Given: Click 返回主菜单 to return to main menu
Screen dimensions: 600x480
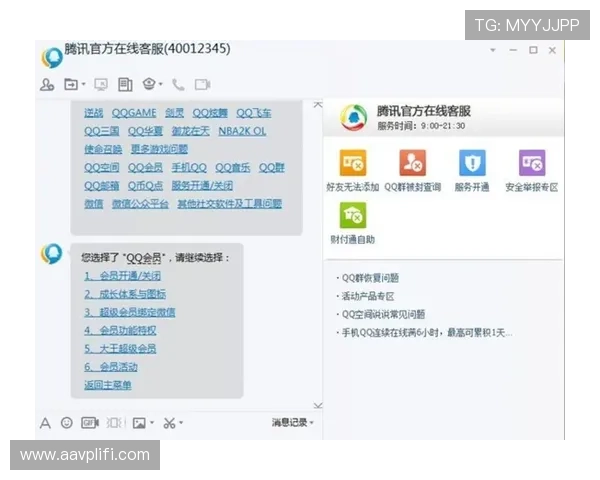Looking at the screenshot, I should click(x=108, y=385).
